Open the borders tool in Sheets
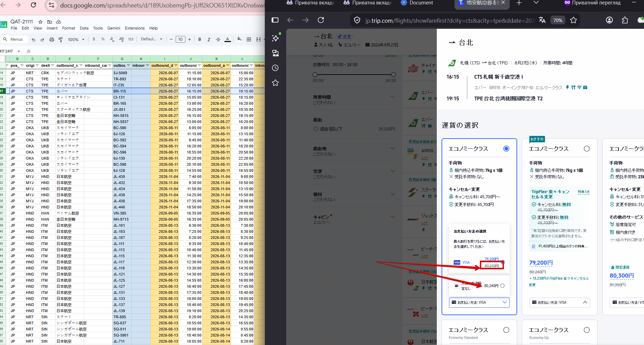644x345 pixels. [x=249, y=39]
